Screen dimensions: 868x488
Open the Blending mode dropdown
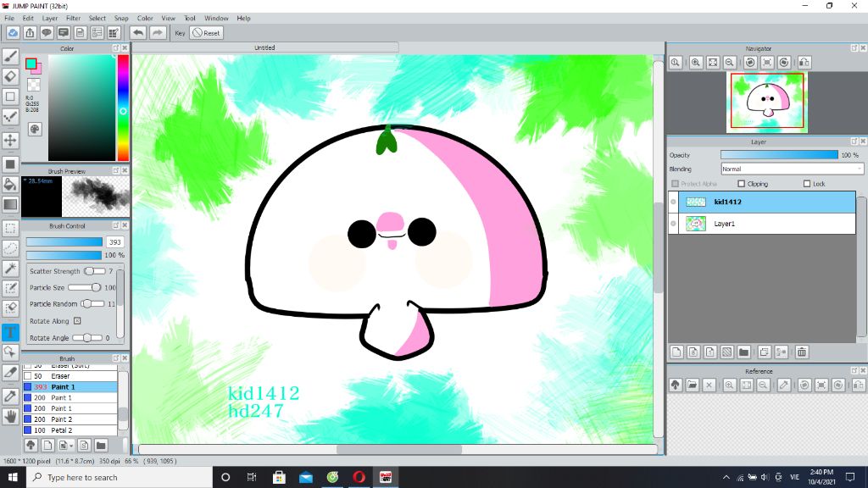tap(792, 169)
